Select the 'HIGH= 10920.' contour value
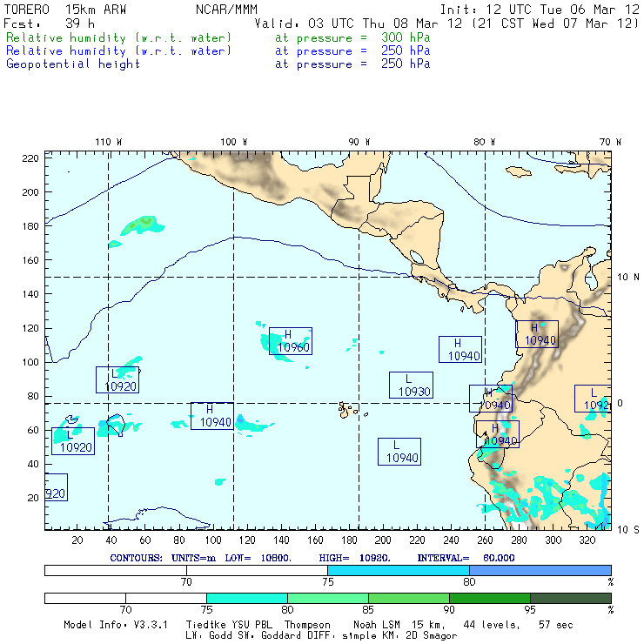Viewport: 644px width, 644px height. [x=354, y=558]
